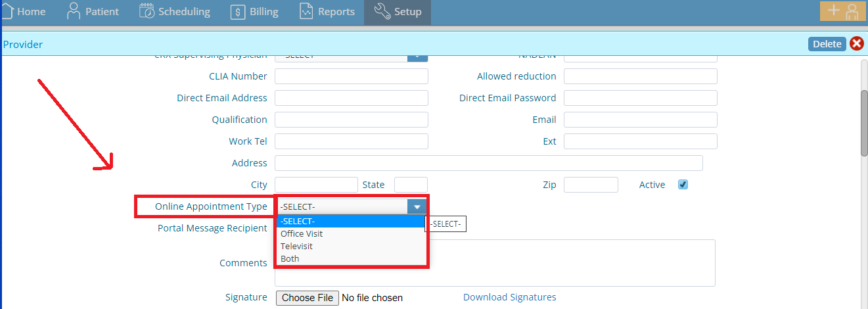Click the vertical scrollbar thumb
868x309 pixels.
(x=864, y=122)
